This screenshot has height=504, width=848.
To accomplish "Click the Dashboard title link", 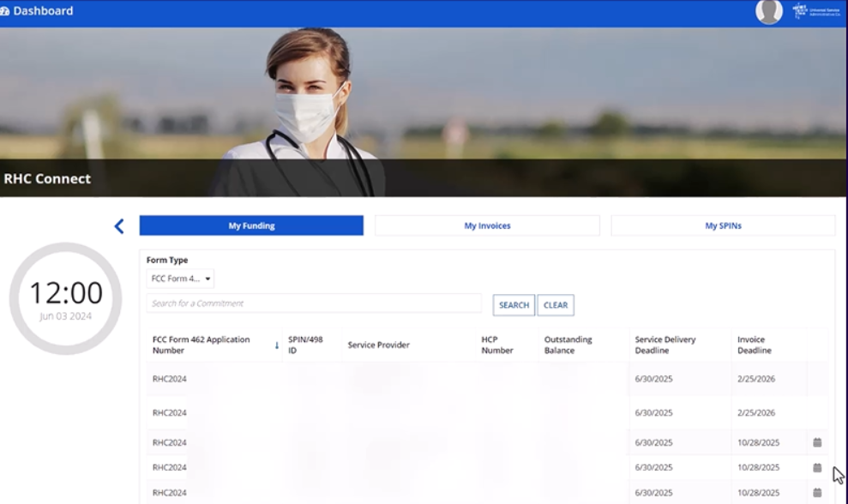I will pyautogui.click(x=43, y=11).
